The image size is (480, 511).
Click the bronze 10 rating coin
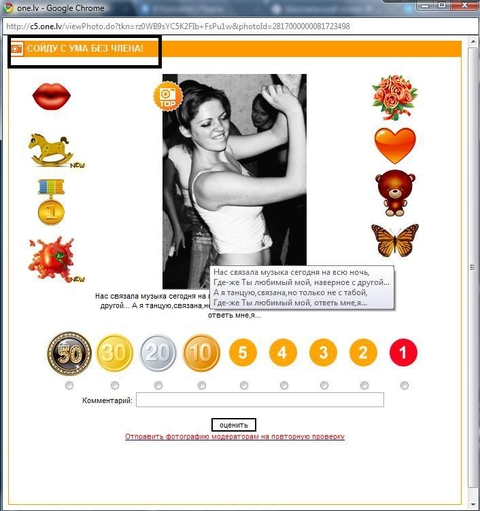(201, 353)
